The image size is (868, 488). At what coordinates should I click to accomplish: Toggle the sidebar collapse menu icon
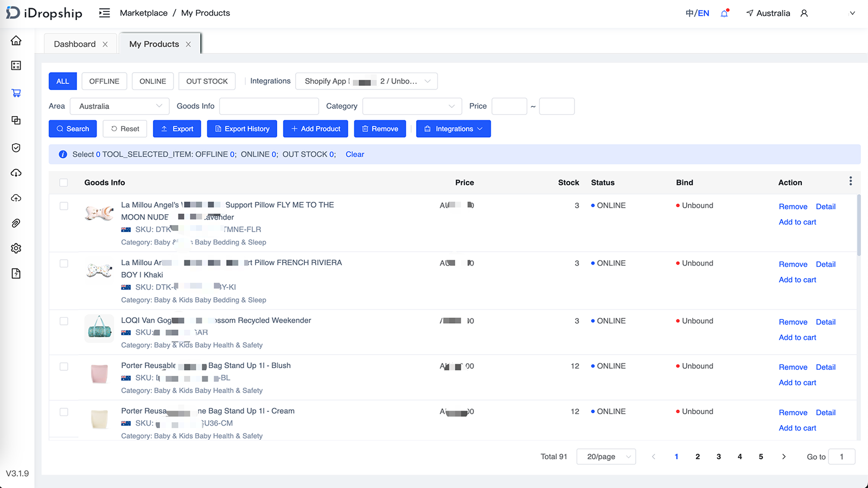(105, 13)
